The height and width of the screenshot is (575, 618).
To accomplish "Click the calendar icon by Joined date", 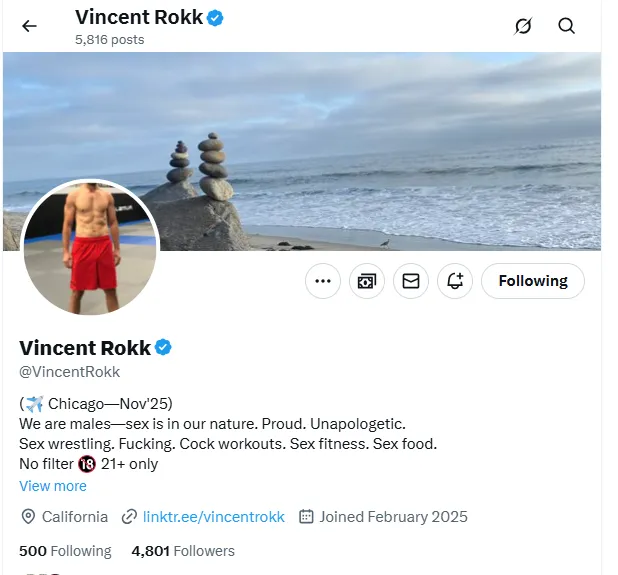I will click(306, 517).
